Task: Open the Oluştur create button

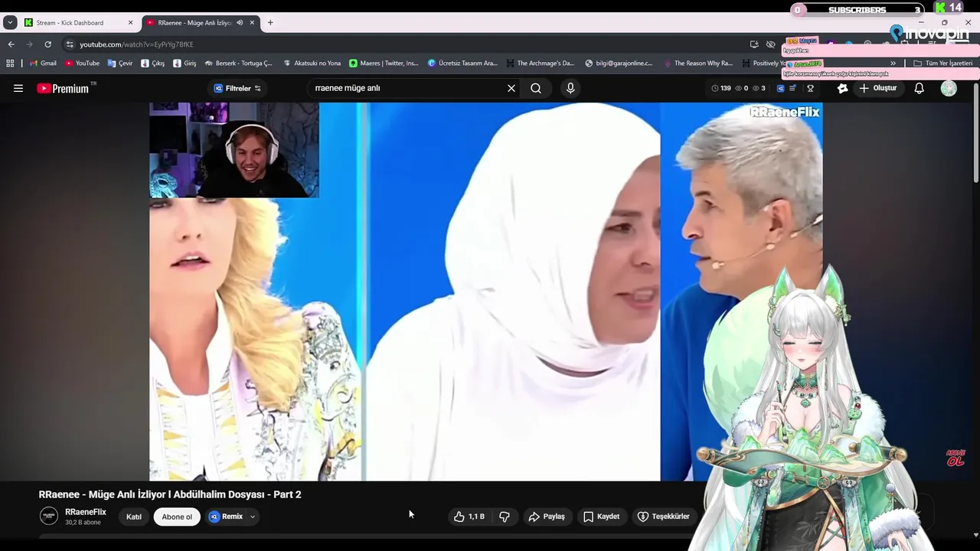Action: point(877,88)
